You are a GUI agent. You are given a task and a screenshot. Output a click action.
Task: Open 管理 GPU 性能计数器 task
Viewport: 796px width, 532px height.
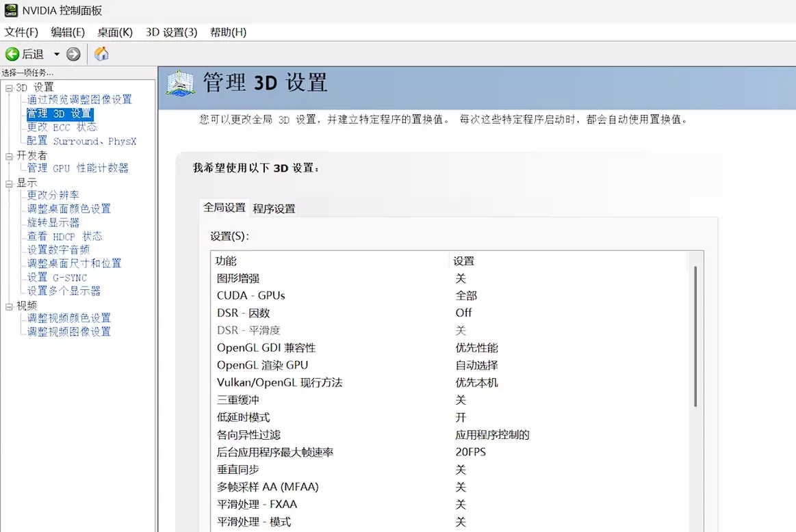click(x=77, y=168)
